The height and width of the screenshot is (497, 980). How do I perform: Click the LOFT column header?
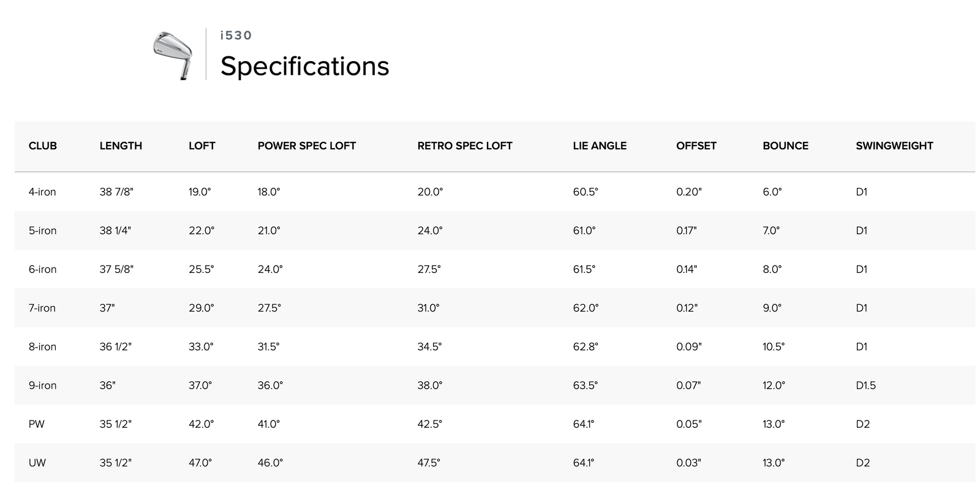pyautogui.click(x=202, y=146)
